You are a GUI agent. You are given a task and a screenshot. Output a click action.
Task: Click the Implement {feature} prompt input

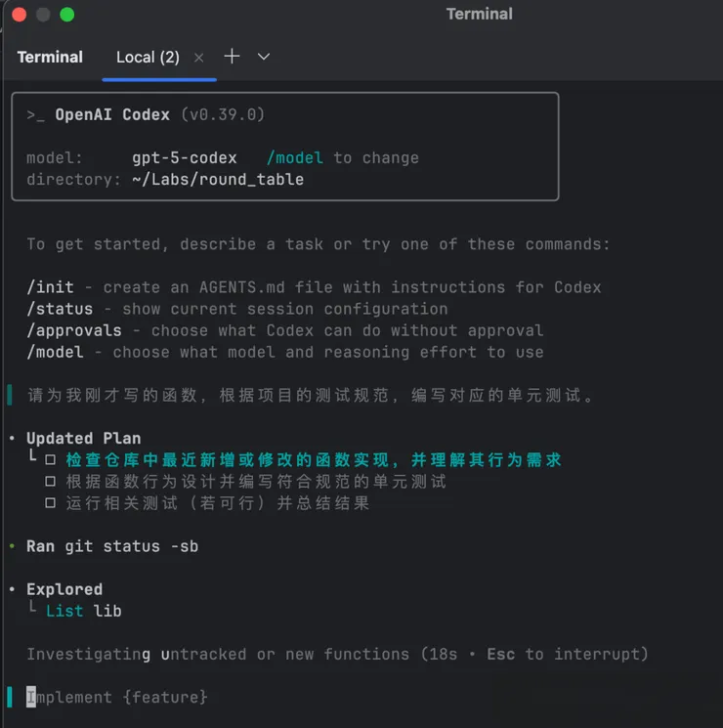117,697
